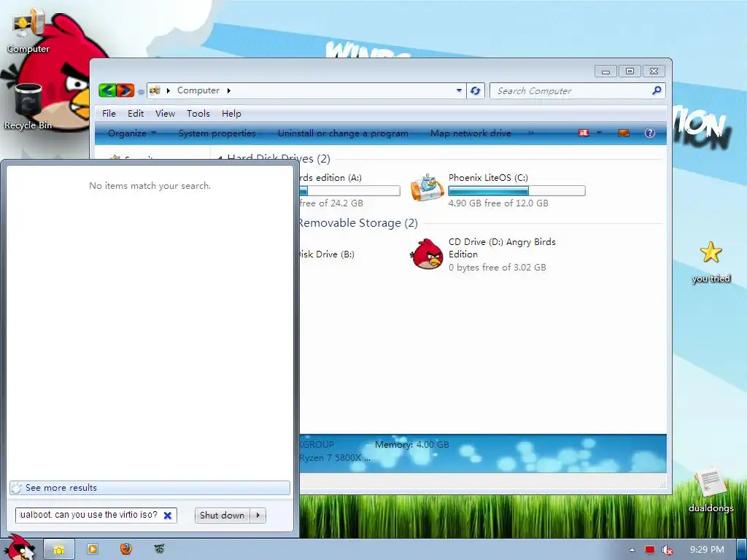The width and height of the screenshot is (747, 560).
Task: Maximize the Computer window
Action: click(x=630, y=71)
